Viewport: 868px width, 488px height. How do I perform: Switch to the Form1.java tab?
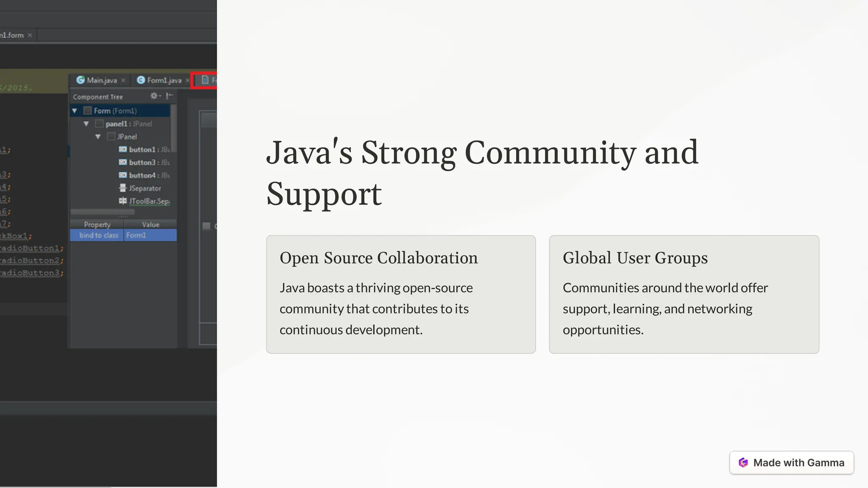tap(163, 80)
